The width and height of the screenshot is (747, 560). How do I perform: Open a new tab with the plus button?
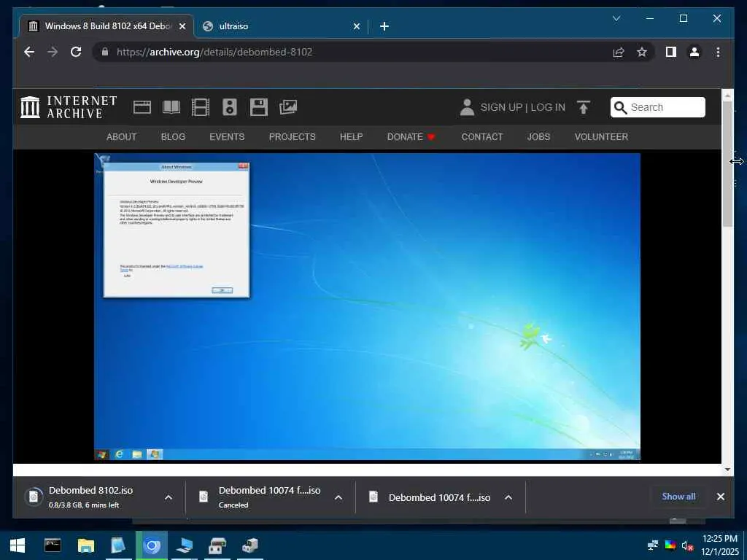tap(384, 26)
